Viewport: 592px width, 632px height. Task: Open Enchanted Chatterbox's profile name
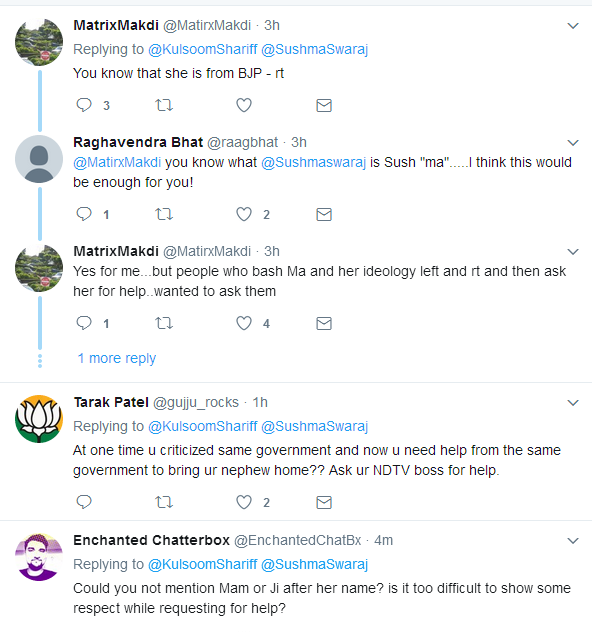point(152,540)
